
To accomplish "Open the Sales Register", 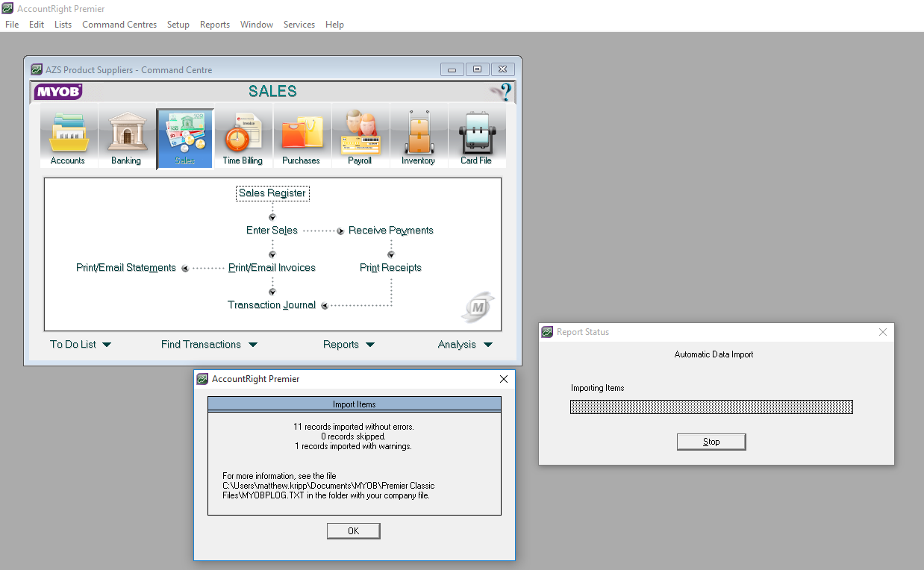I will pyautogui.click(x=272, y=193).
